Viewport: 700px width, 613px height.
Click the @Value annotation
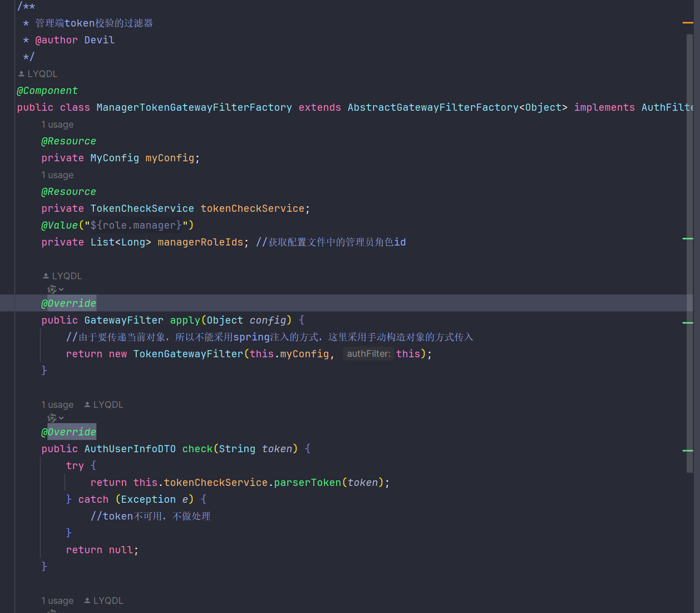point(60,226)
